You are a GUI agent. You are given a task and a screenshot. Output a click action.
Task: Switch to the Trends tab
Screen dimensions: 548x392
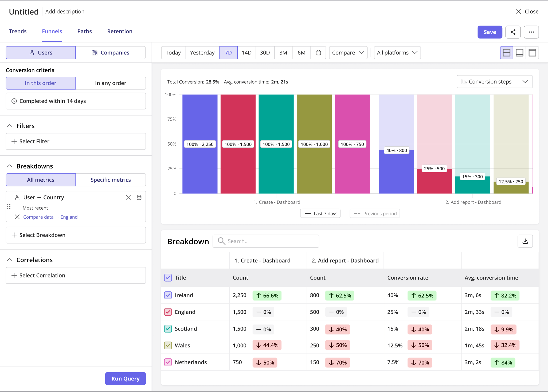[18, 31]
